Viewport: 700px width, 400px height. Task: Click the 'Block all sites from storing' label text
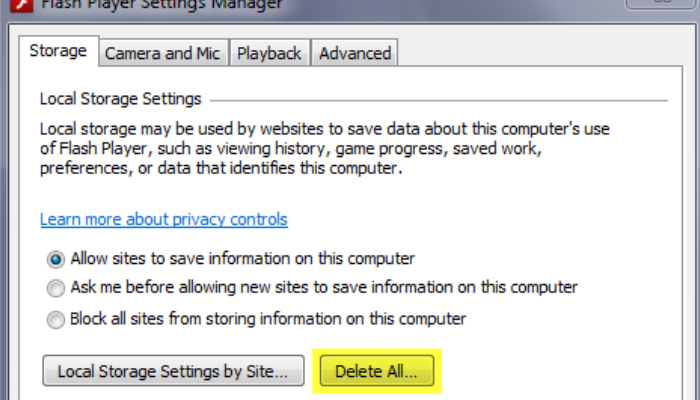click(x=268, y=319)
